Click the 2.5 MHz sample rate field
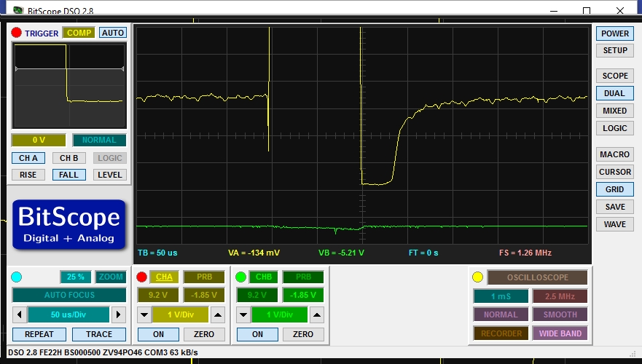This screenshot has width=642, height=364. (x=560, y=296)
